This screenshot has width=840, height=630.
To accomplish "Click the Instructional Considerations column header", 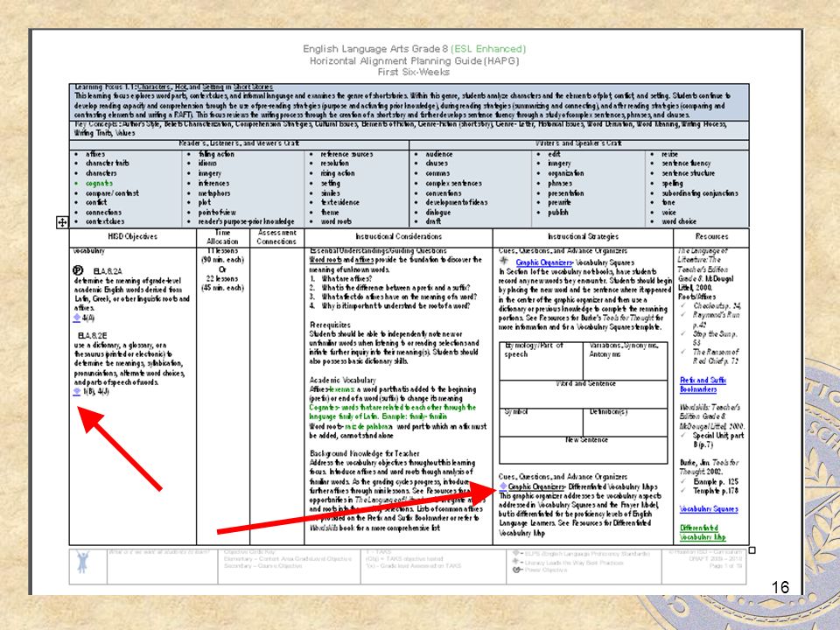I will tap(399, 236).
